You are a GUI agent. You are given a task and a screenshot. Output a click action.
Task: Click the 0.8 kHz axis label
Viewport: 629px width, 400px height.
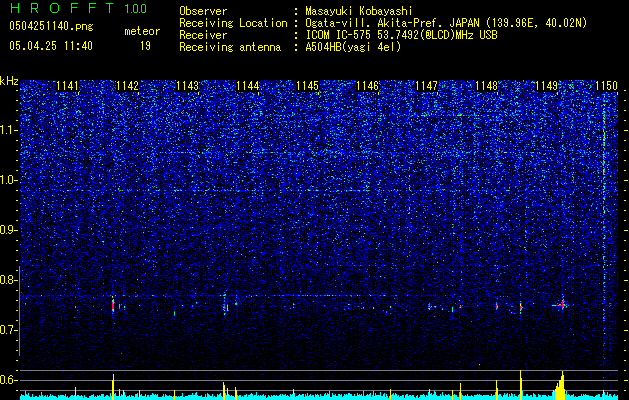point(9,280)
